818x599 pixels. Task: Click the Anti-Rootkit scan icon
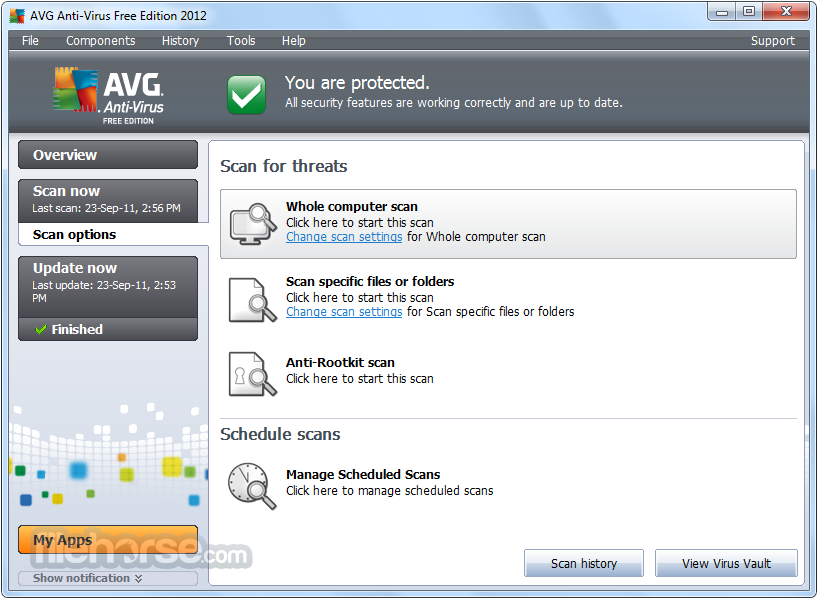253,375
